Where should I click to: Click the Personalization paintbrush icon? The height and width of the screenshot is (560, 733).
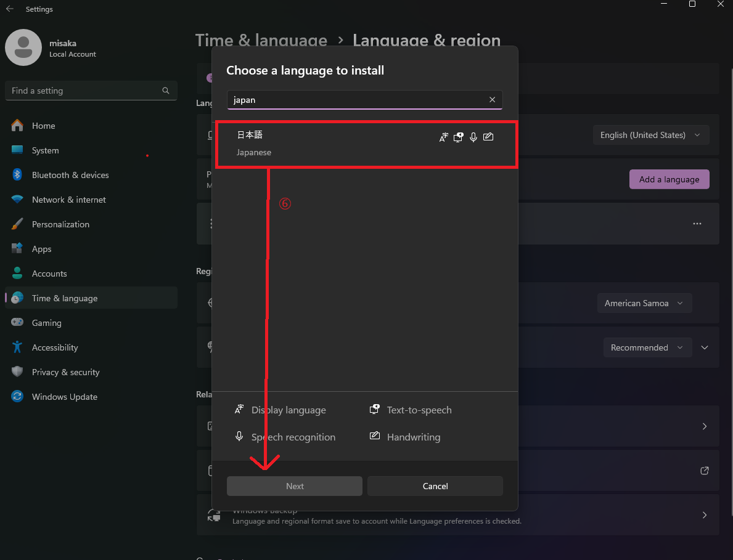[x=17, y=224]
